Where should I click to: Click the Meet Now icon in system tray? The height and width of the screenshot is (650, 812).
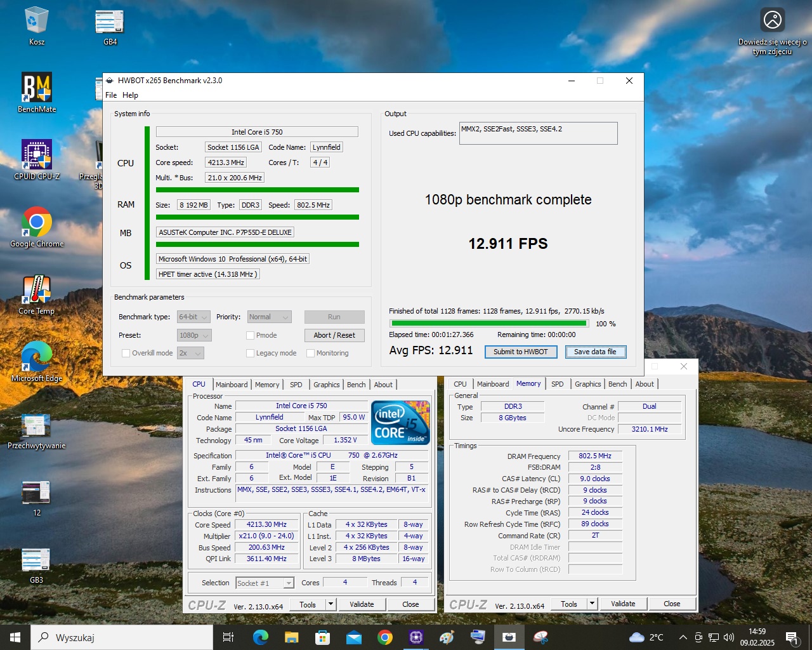pos(698,637)
